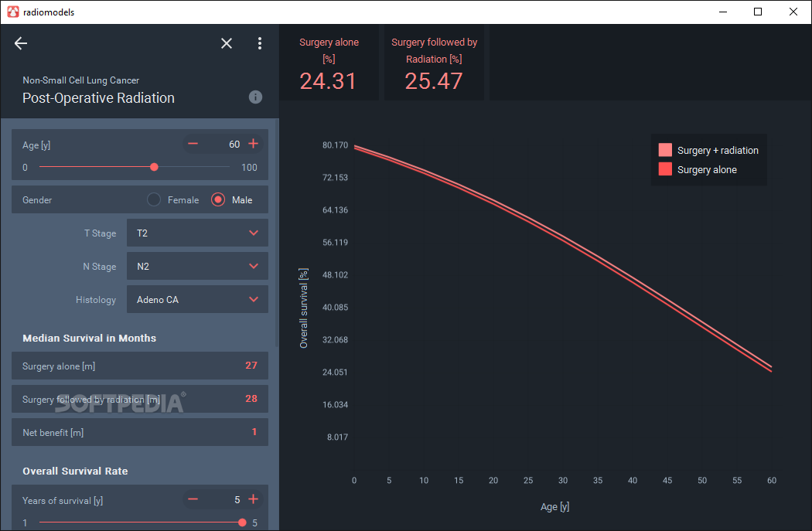Image resolution: width=812 pixels, height=531 pixels.
Task: Click the Age [y] chart axis label
Action: 554,507
